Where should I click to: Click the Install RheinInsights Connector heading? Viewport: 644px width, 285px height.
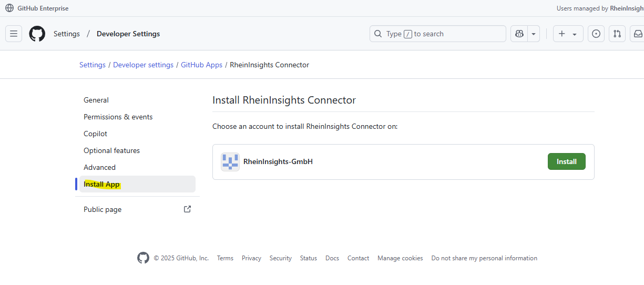284,100
